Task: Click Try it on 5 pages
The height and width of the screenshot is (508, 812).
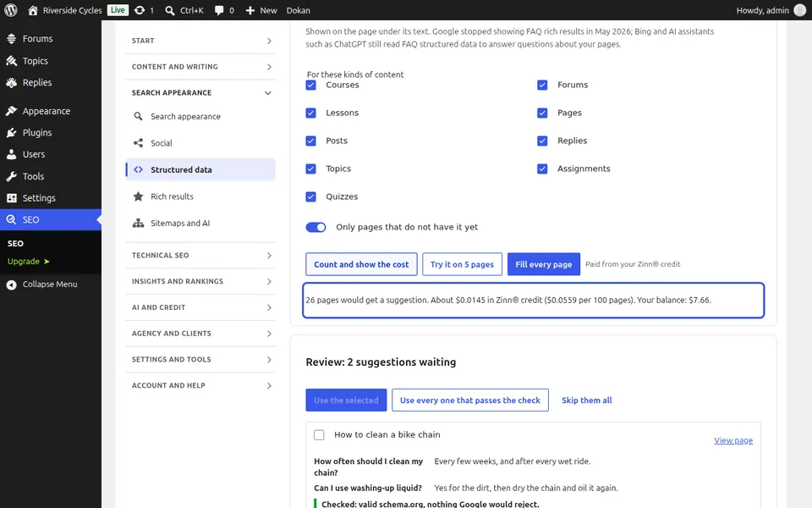Action: (462, 264)
